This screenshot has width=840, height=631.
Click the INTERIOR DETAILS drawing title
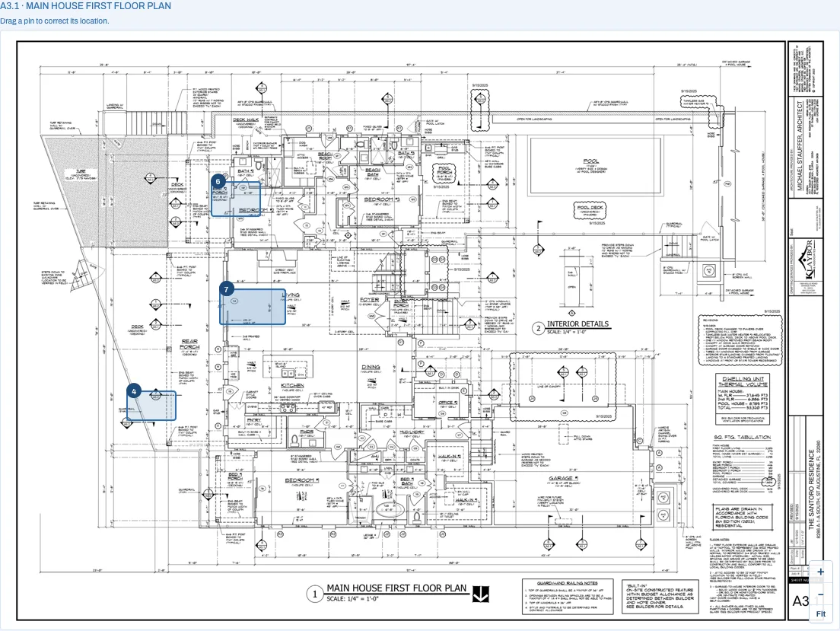click(x=577, y=323)
